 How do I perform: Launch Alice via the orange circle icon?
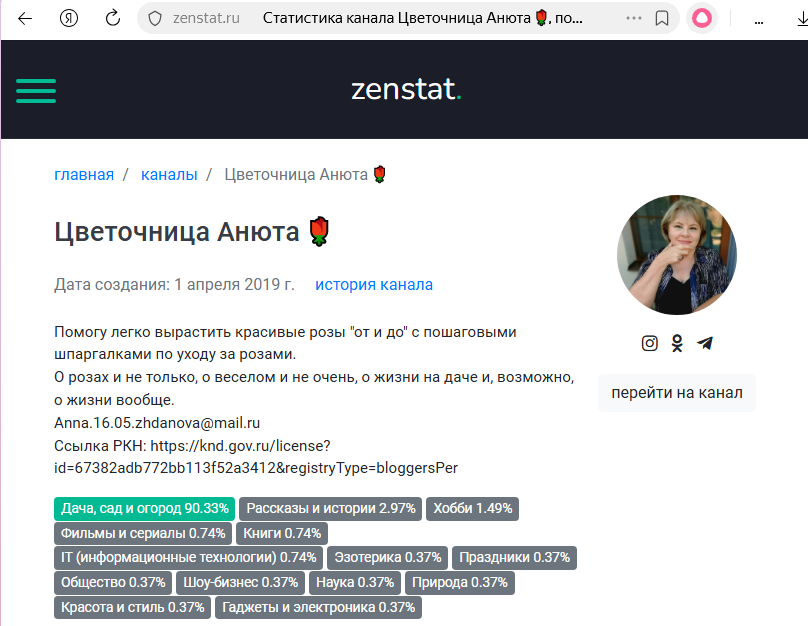pyautogui.click(x=699, y=18)
